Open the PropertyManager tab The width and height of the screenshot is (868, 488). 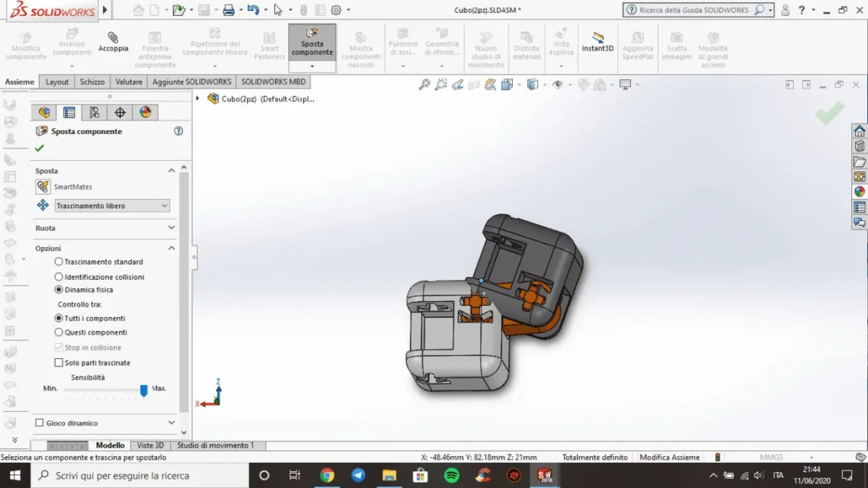(x=69, y=112)
